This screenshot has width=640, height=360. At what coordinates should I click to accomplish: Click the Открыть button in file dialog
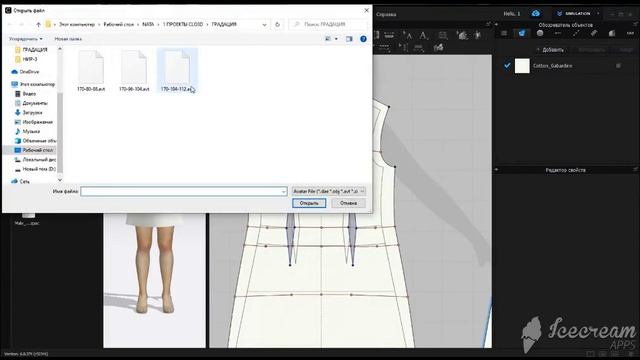click(309, 203)
